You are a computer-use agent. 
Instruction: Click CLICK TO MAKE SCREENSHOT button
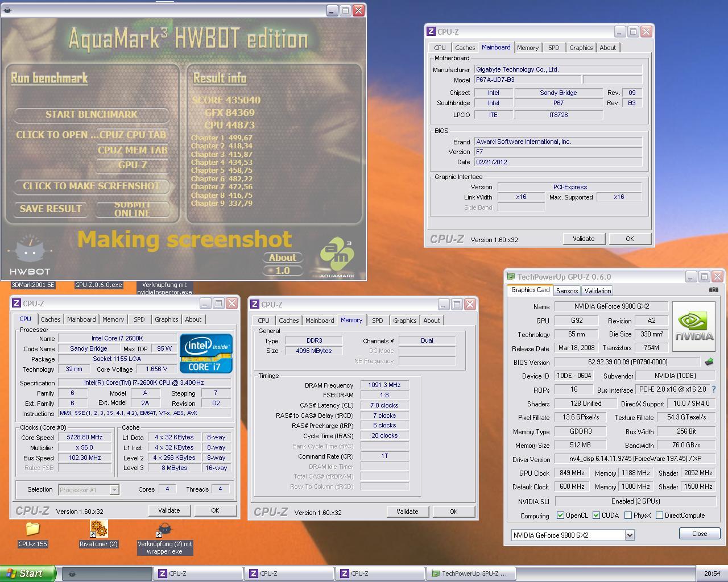click(x=92, y=186)
